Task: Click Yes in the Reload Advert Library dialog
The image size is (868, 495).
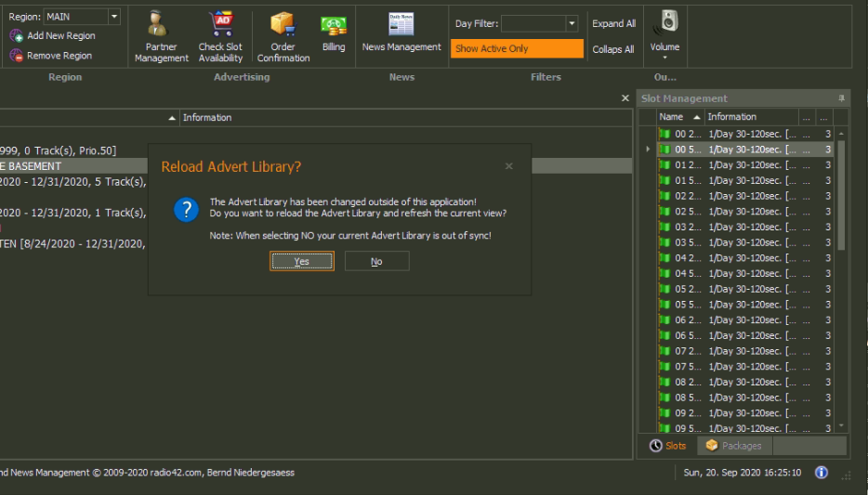Action: coord(302,261)
